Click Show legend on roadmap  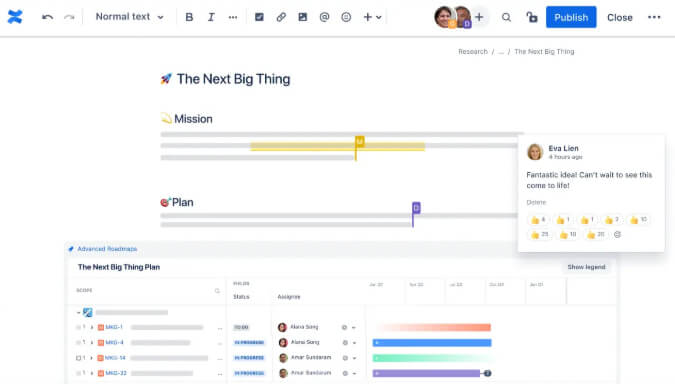click(x=586, y=267)
